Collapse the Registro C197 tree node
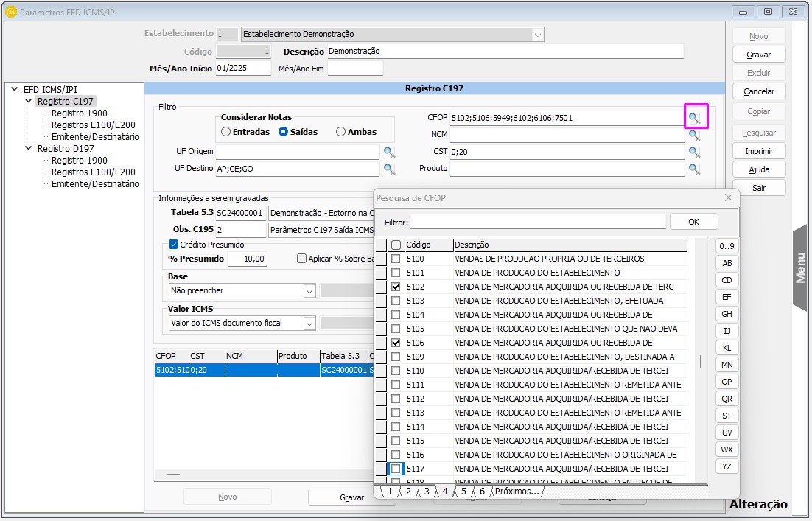This screenshot has height=521, width=812. [x=29, y=101]
